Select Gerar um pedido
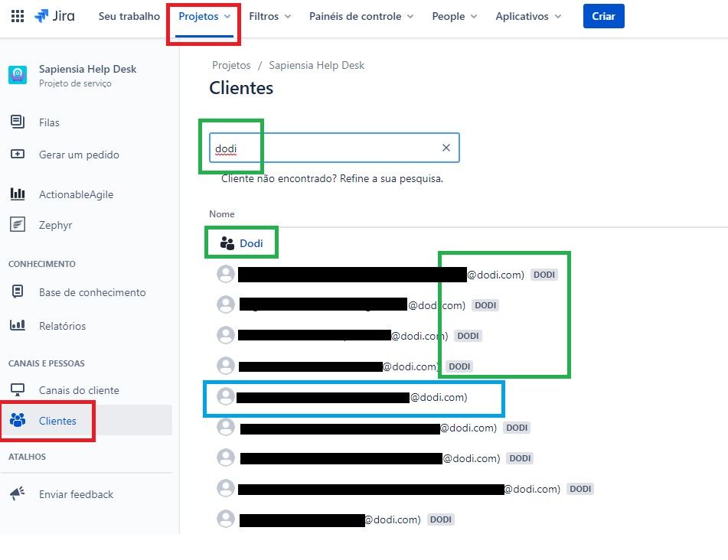 click(x=79, y=155)
